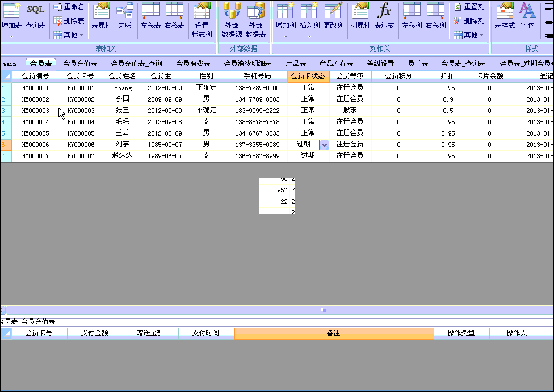Click the 外部数据源 icon
The height and width of the screenshot is (392, 554).
[x=232, y=20]
